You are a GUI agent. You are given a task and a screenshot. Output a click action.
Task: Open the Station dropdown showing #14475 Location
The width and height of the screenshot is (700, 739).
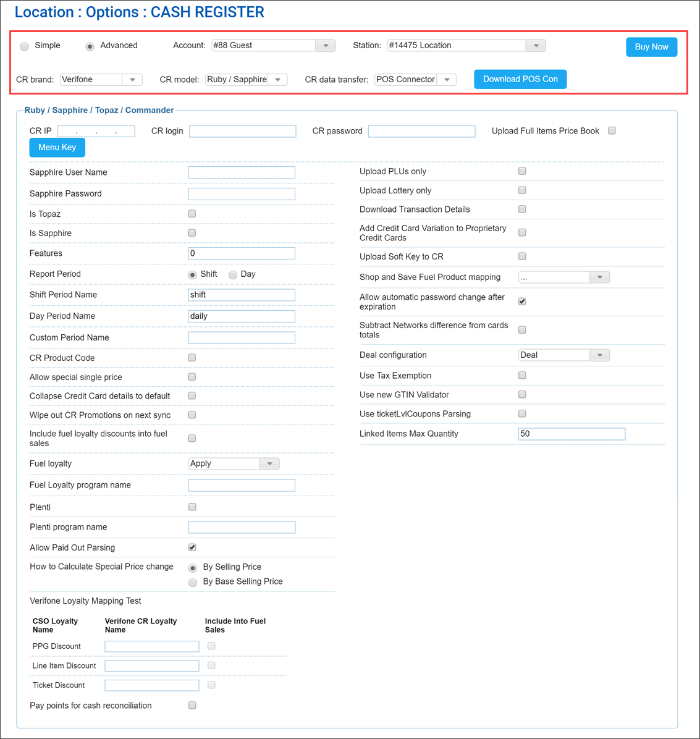[466, 45]
